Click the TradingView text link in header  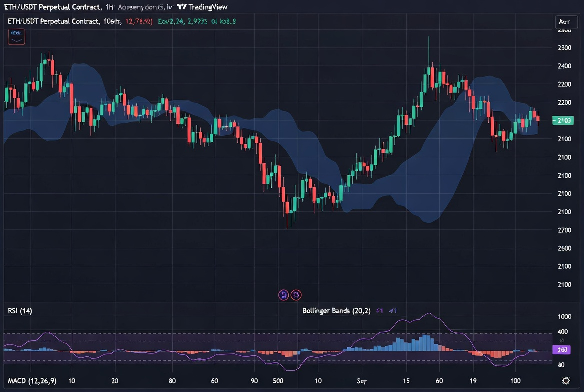click(208, 7)
